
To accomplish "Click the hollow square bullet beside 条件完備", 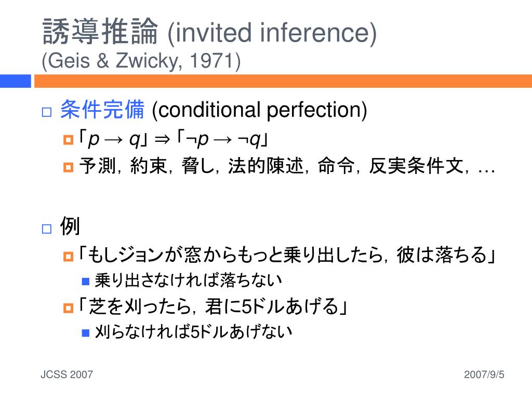I will click(46, 112).
